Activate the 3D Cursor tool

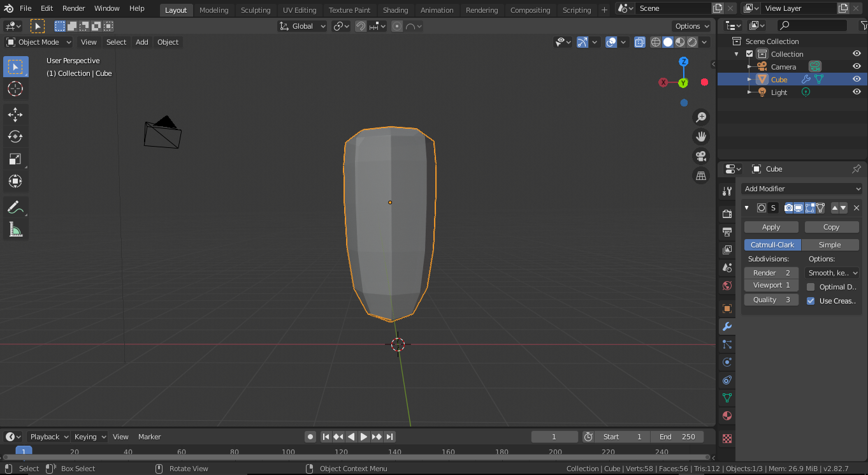[15, 89]
